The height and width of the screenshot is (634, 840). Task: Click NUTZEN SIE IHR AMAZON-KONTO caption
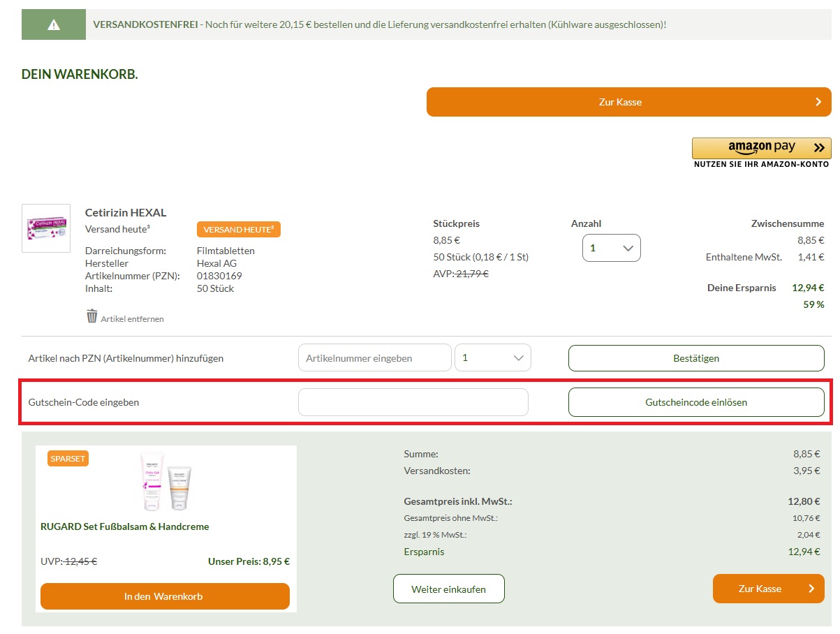[x=762, y=165]
